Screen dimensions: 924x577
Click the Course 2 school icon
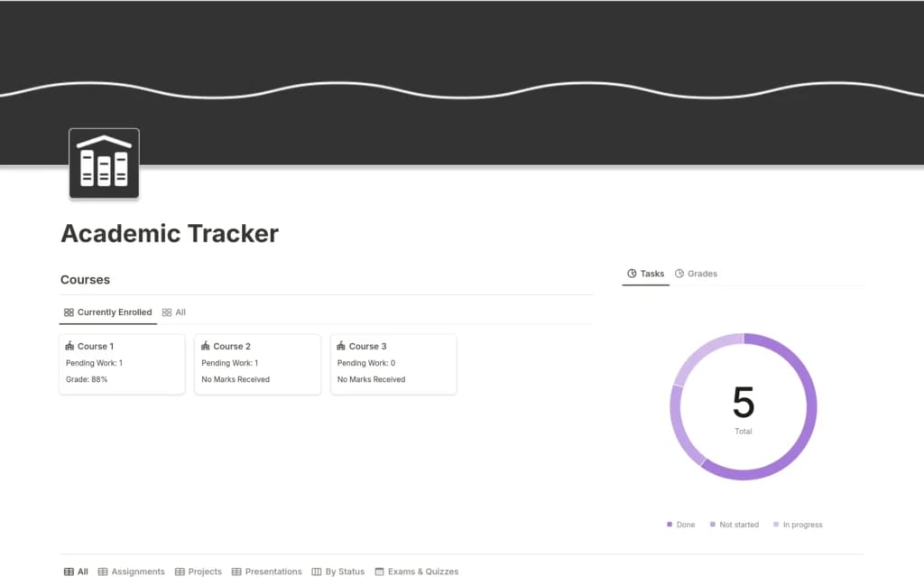(206, 346)
